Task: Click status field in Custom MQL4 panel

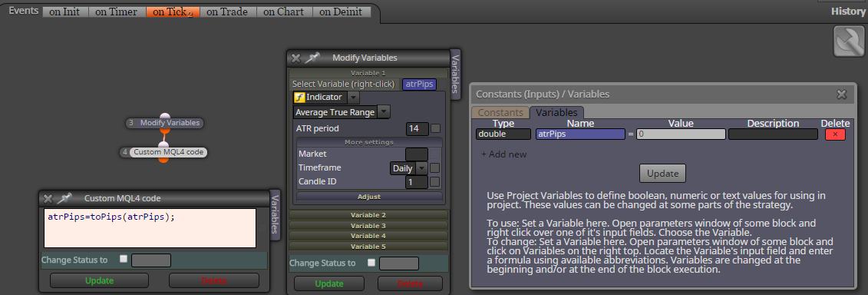Action: point(151,260)
